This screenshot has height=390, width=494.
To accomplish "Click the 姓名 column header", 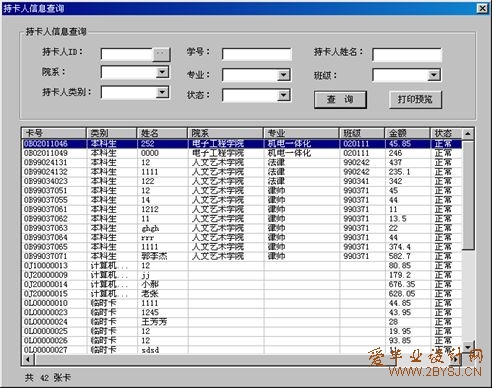I will point(162,133).
